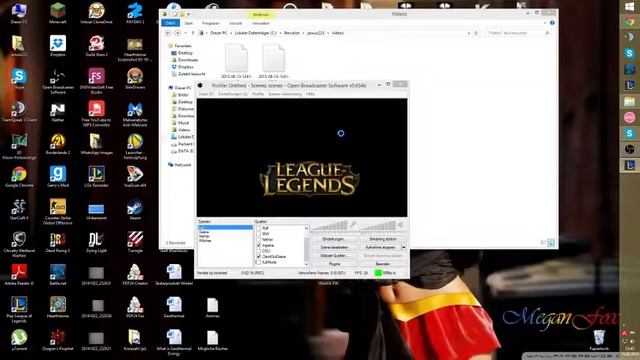This screenshot has height=360, width=640.
Task: Click the Einstellungen... button in OBS
Action: pyautogui.click(x=334, y=239)
